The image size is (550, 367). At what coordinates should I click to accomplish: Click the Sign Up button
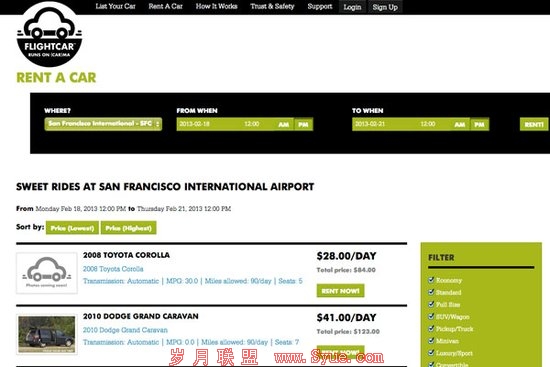pyautogui.click(x=385, y=7)
